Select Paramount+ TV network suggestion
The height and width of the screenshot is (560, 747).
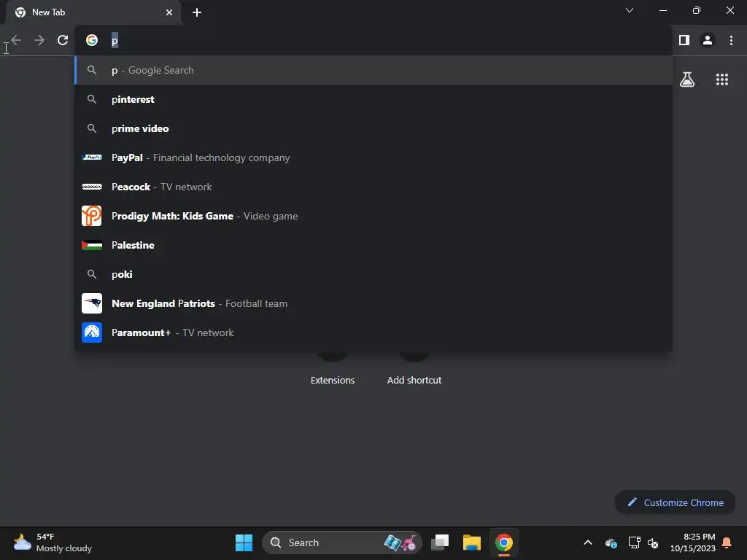coord(373,332)
